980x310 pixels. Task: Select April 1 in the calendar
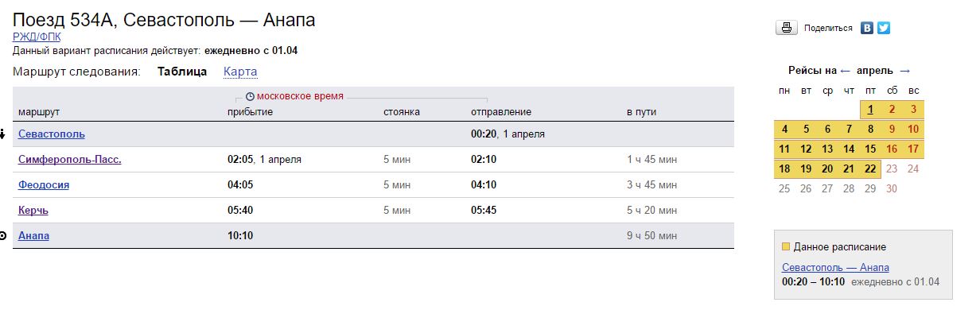point(871,110)
